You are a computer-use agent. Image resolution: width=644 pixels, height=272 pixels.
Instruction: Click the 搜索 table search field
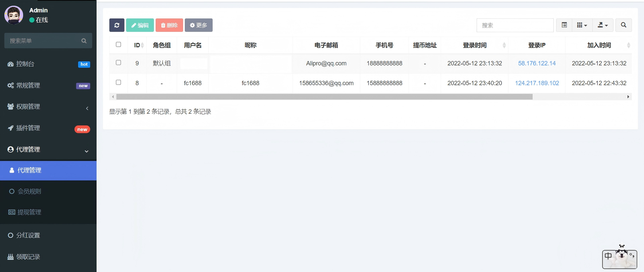[515, 25]
